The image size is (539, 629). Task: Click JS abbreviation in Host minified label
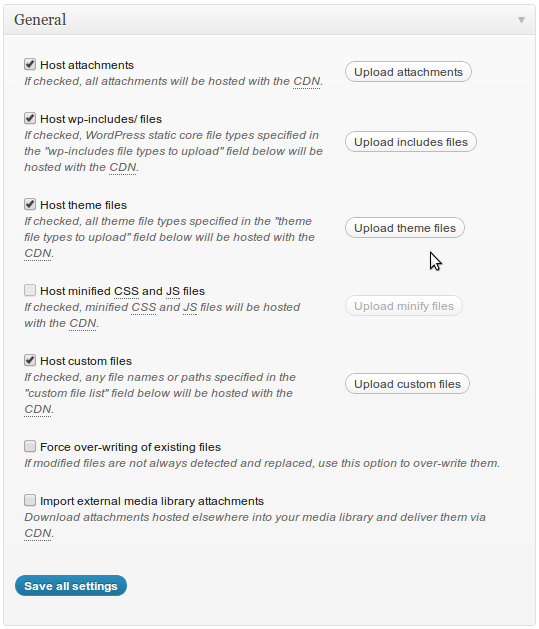point(173,291)
